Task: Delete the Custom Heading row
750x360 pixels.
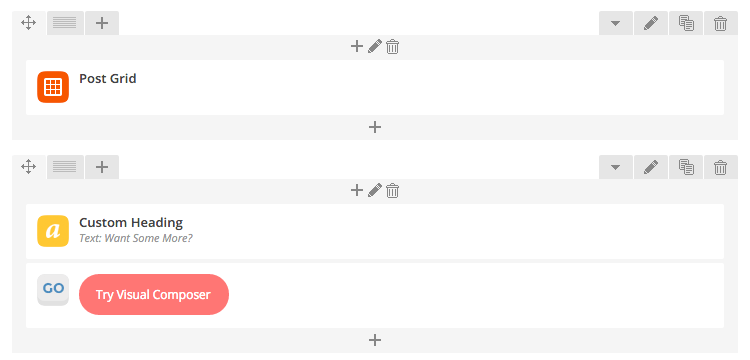Action: [x=720, y=167]
